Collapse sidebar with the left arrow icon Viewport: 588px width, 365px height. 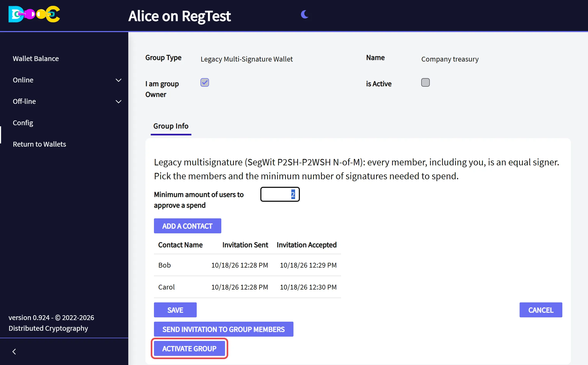[14, 352]
